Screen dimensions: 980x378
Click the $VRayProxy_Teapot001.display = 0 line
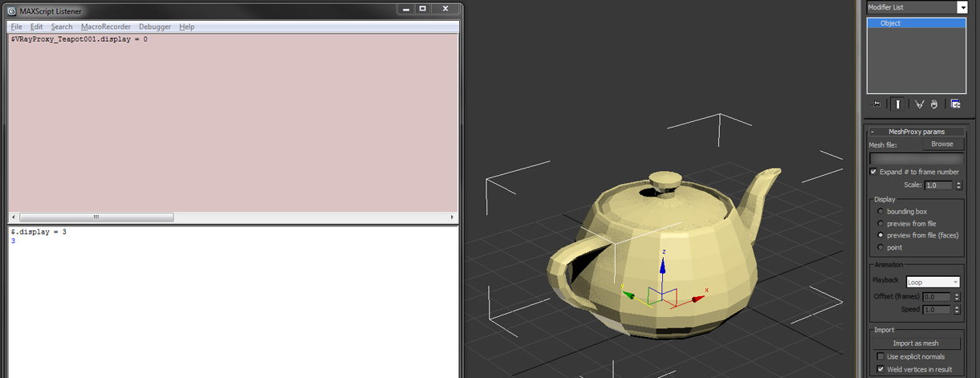tap(79, 39)
